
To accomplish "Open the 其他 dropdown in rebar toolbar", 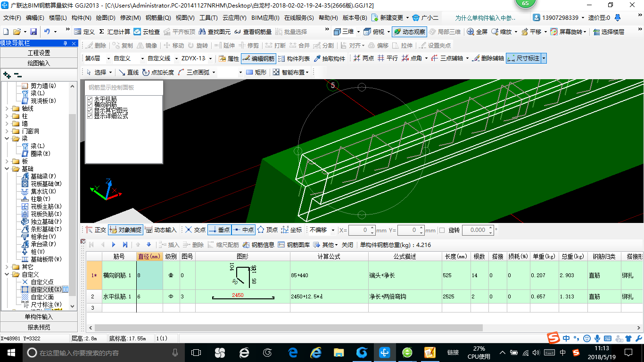I will pos(326,245).
